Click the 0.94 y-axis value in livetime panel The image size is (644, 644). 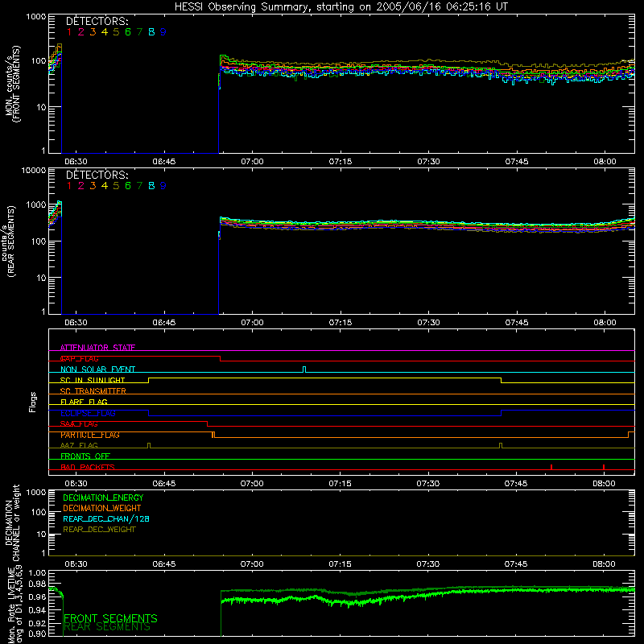pyautogui.click(x=38, y=610)
